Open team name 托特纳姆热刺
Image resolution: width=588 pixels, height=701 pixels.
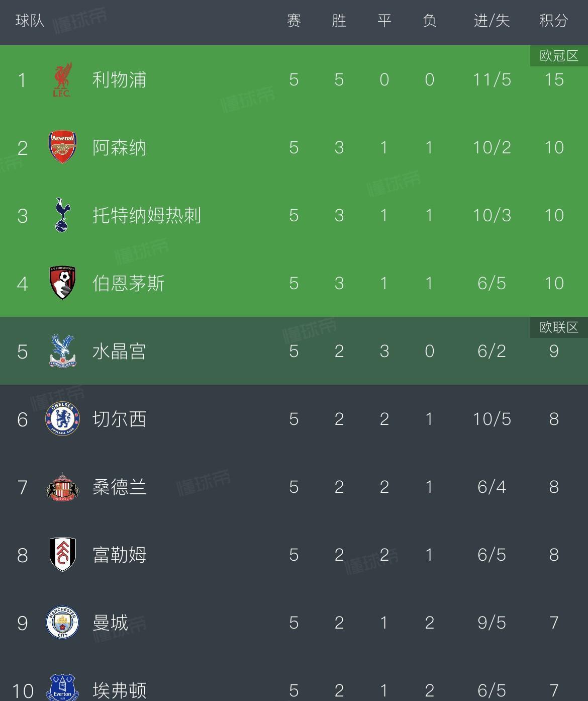tap(146, 215)
